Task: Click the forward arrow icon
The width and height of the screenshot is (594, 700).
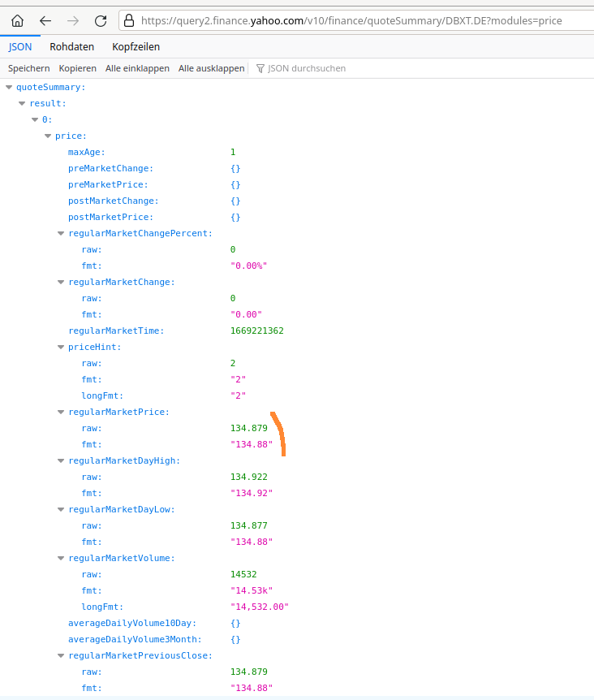Action: 73,20
